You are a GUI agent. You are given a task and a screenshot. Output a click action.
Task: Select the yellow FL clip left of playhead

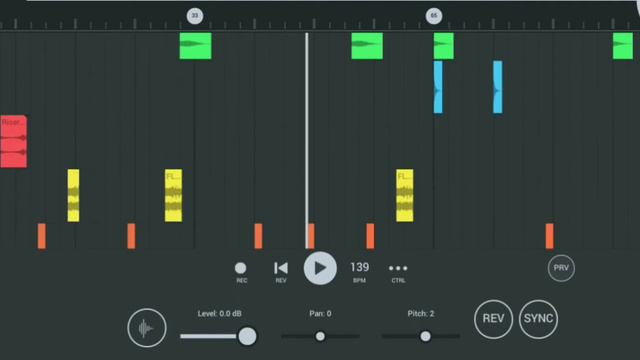pyautogui.click(x=173, y=196)
